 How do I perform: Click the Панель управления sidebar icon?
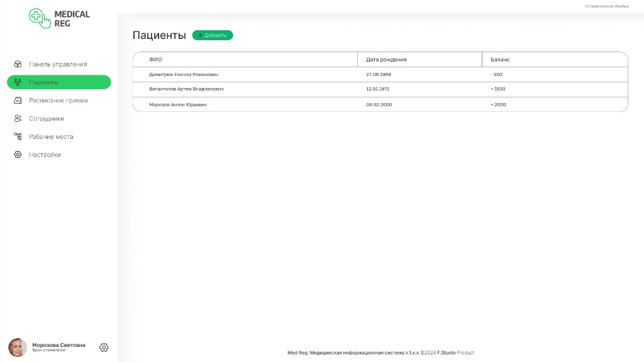(18, 64)
